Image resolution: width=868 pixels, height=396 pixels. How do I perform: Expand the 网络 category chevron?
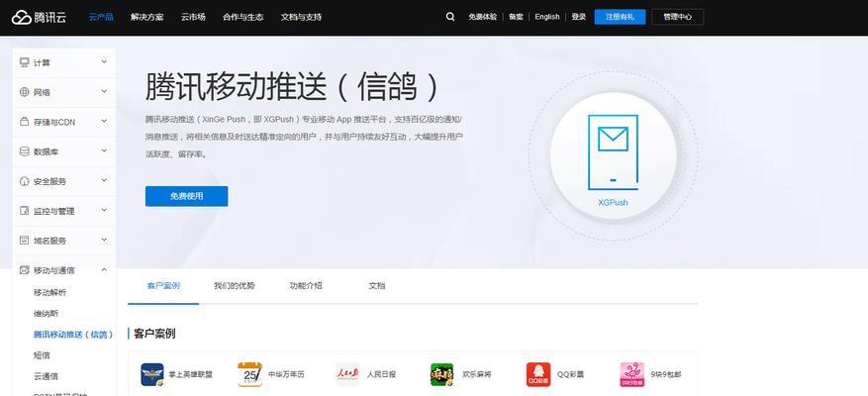[x=104, y=91]
